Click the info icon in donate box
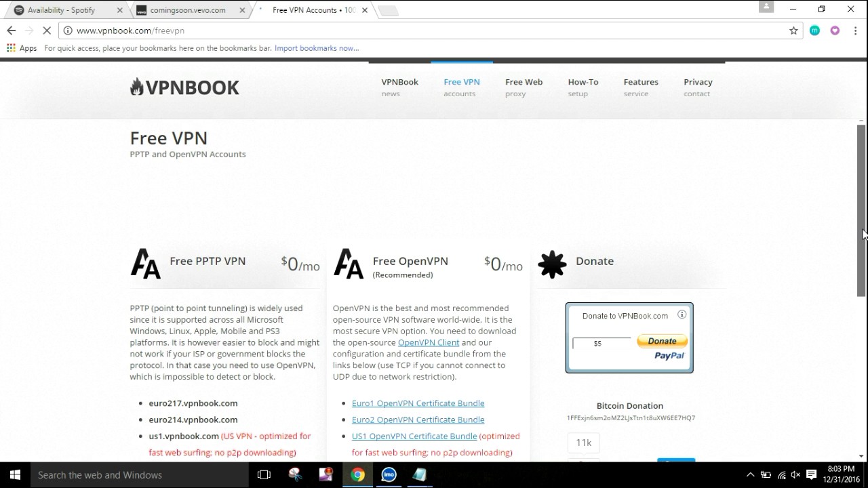 tap(682, 314)
